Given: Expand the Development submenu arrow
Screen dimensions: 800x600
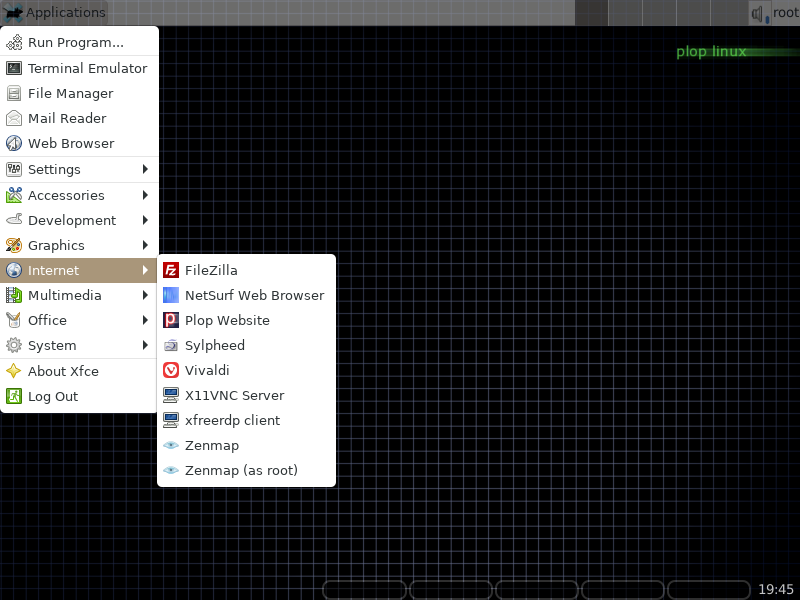Looking at the screenshot, I should click(x=145, y=220).
